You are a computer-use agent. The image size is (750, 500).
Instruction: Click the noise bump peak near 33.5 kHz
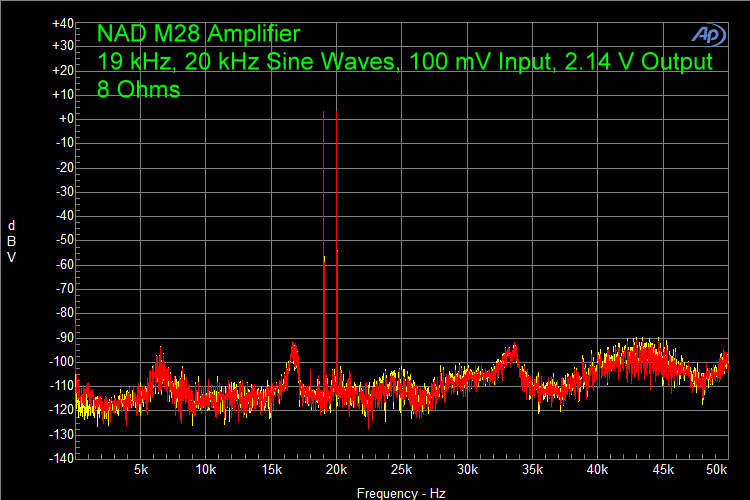514,347
